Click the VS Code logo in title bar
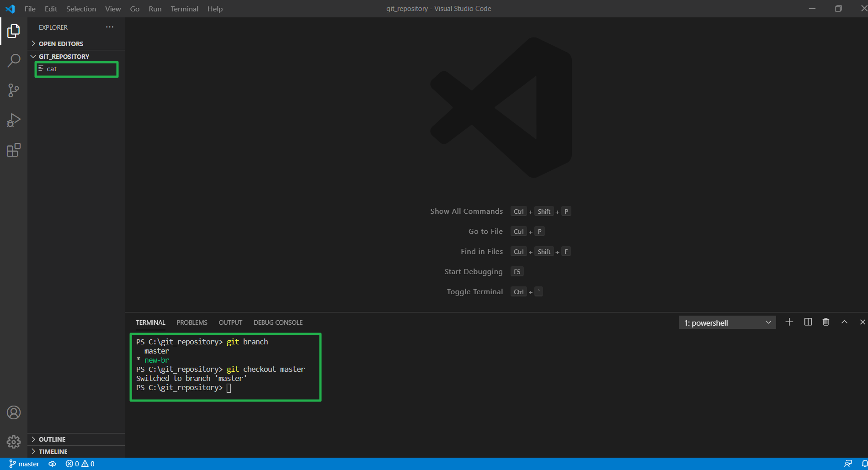Screen dimensions: 868x470 click(x=10, y=9)
